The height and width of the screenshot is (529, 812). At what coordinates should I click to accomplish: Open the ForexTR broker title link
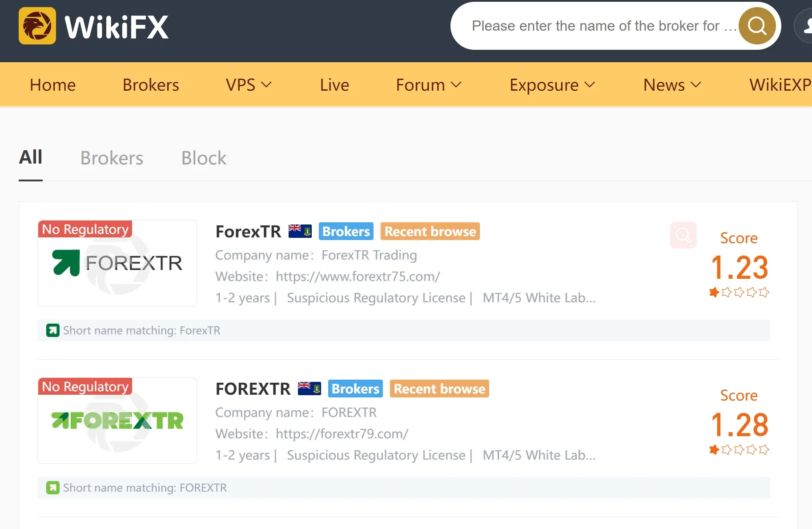(248, 231)
